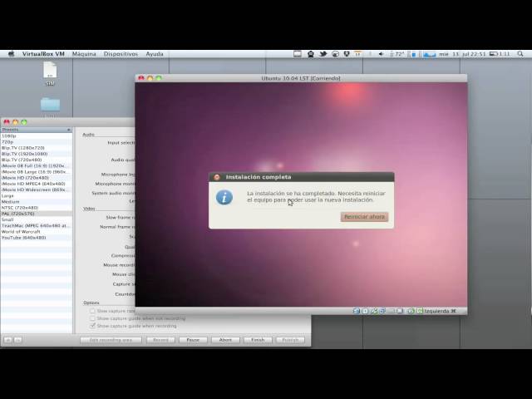Click the Record button
This screenshot has width=532, height=399.
coord(160,340)
